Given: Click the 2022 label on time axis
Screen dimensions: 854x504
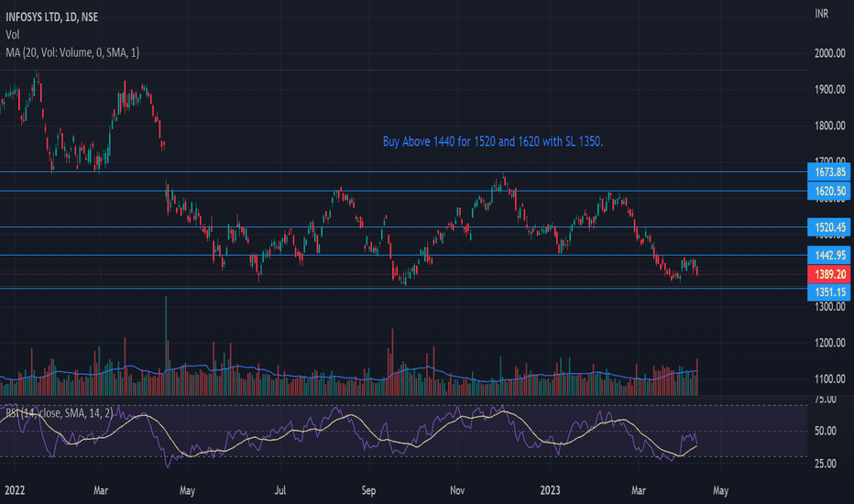Looking at the screenshot, I should [x=15, y=490].
